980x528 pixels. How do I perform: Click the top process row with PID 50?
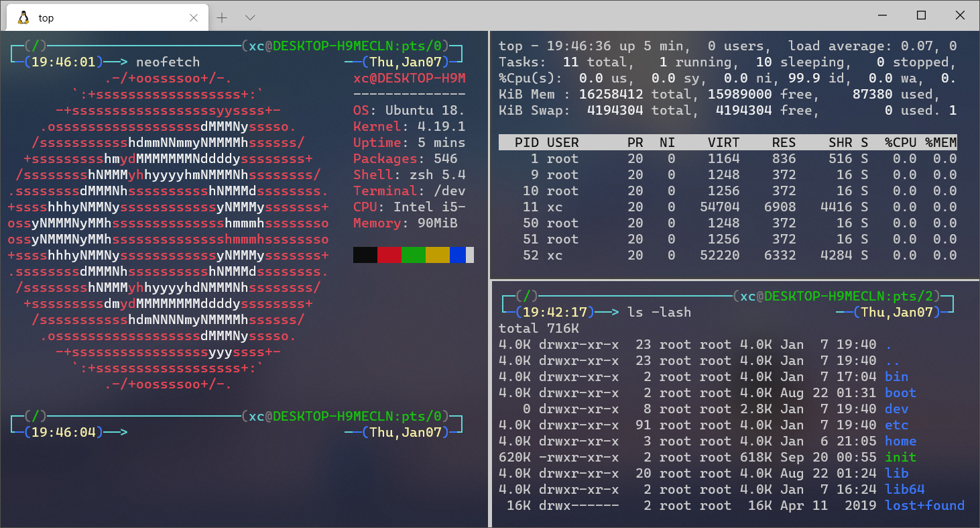coord(728,223)
